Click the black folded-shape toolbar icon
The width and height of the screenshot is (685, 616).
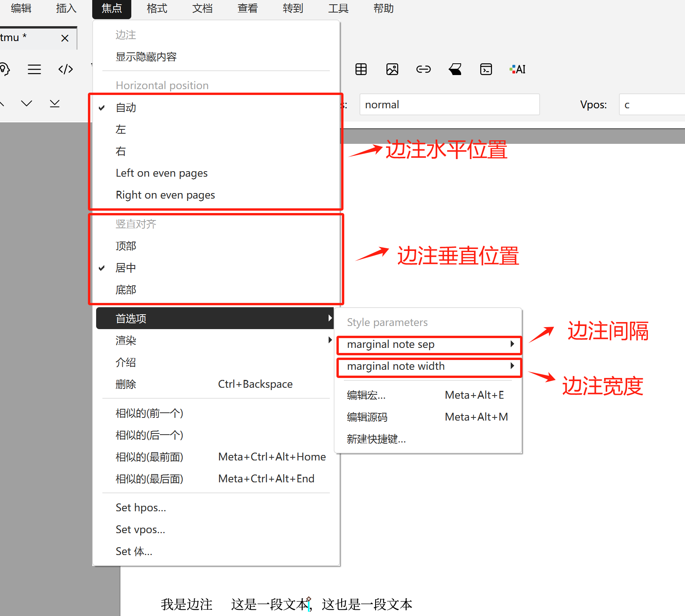tap(455, 70)
